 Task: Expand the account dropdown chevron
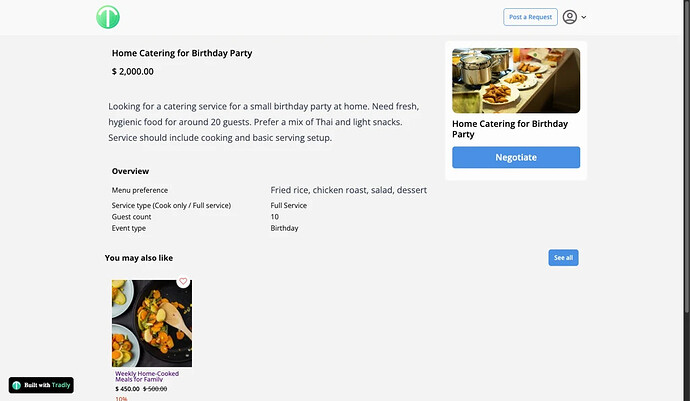[584, 17]
